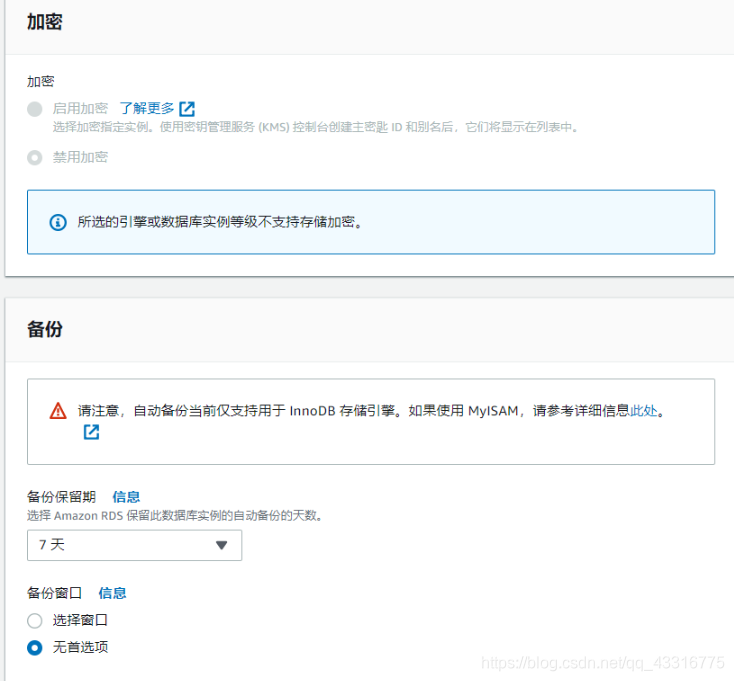Select the 无首选项 radio button
This screenshot has width=734, height=681.
click(35, 648)
